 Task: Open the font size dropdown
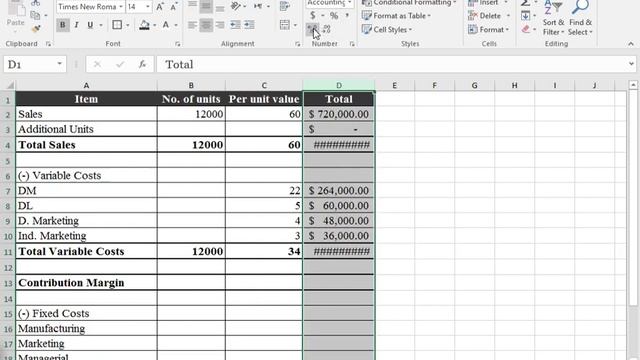point(148,7)
